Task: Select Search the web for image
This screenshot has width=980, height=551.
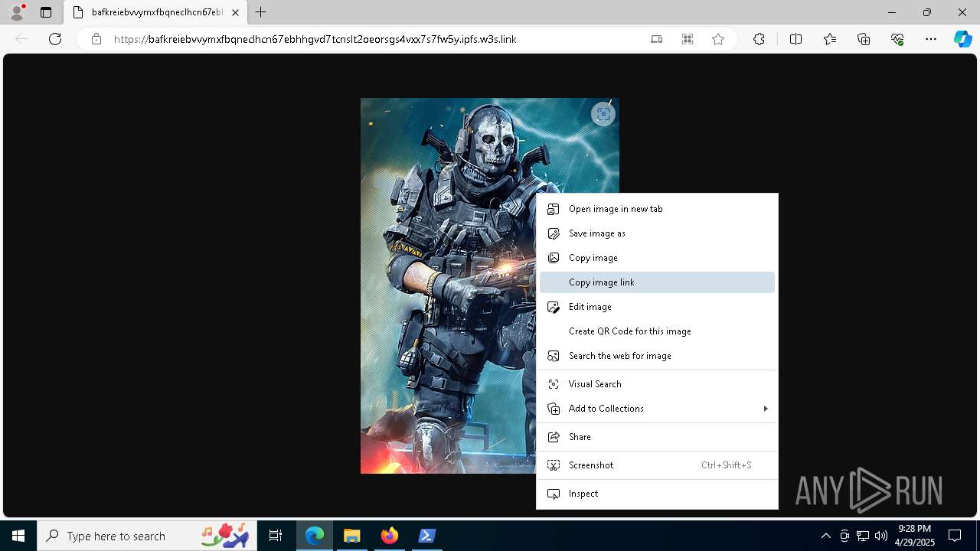Action: 657,356
